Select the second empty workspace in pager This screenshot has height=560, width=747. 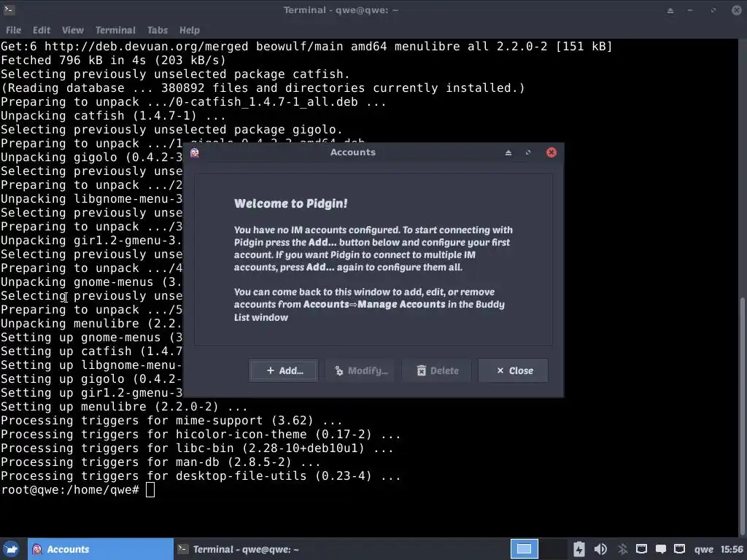click(553, 549)
